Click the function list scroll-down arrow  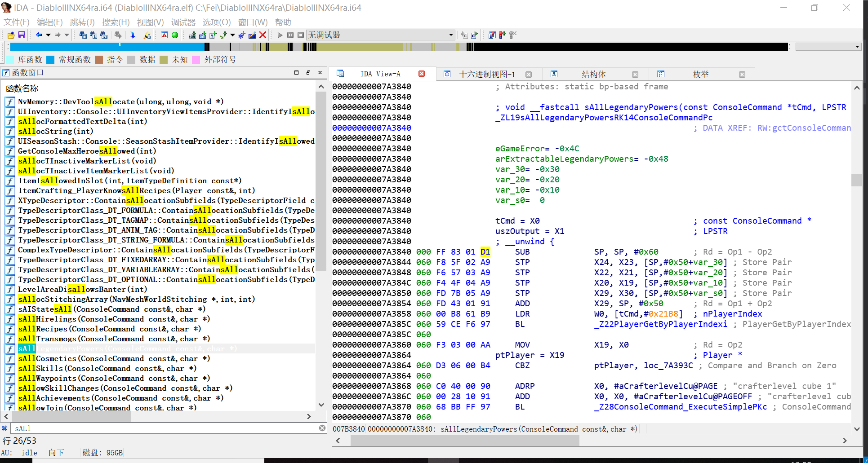point(321,405)
